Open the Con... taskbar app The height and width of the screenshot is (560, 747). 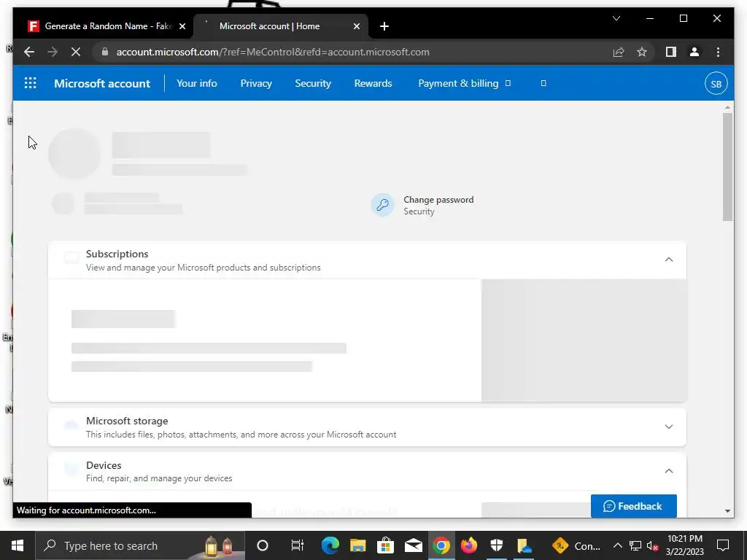click(x=576, y=545)
